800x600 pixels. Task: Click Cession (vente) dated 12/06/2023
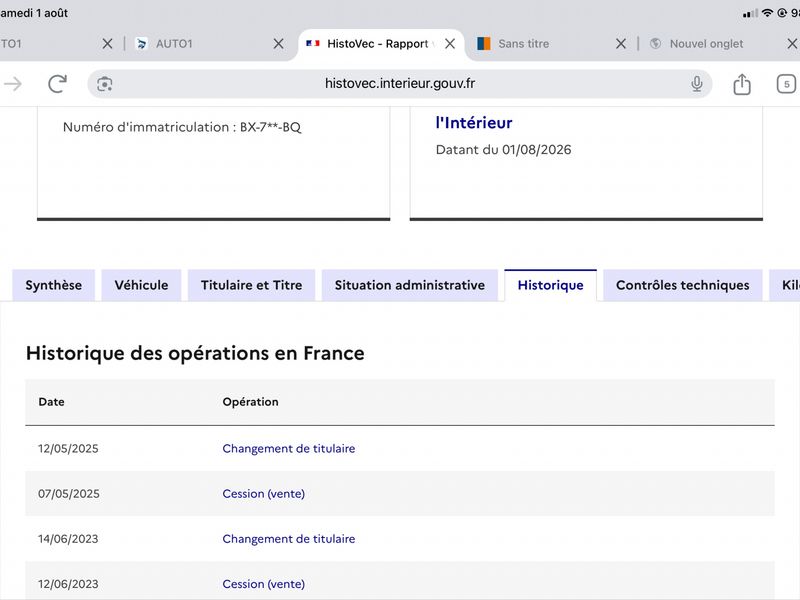(x=264, y=584)
